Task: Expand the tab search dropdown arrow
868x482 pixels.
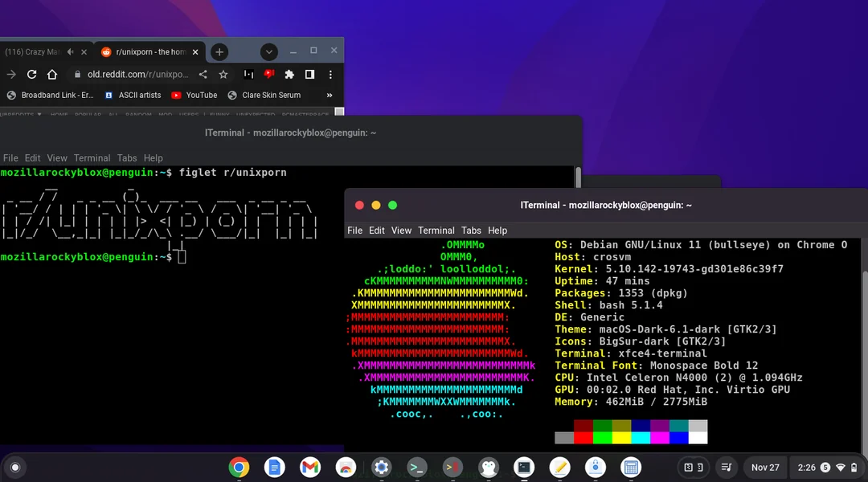Action: [268, 52]
